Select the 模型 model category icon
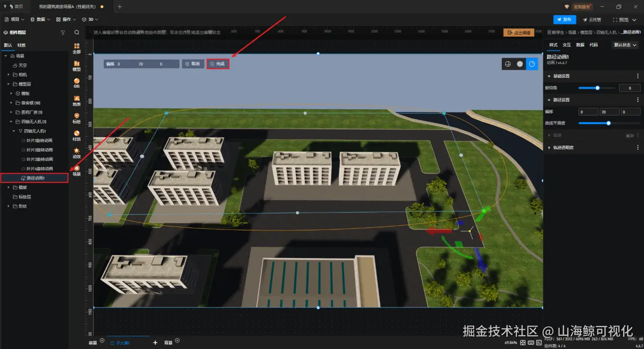644x349 pixels. [77, 66]
